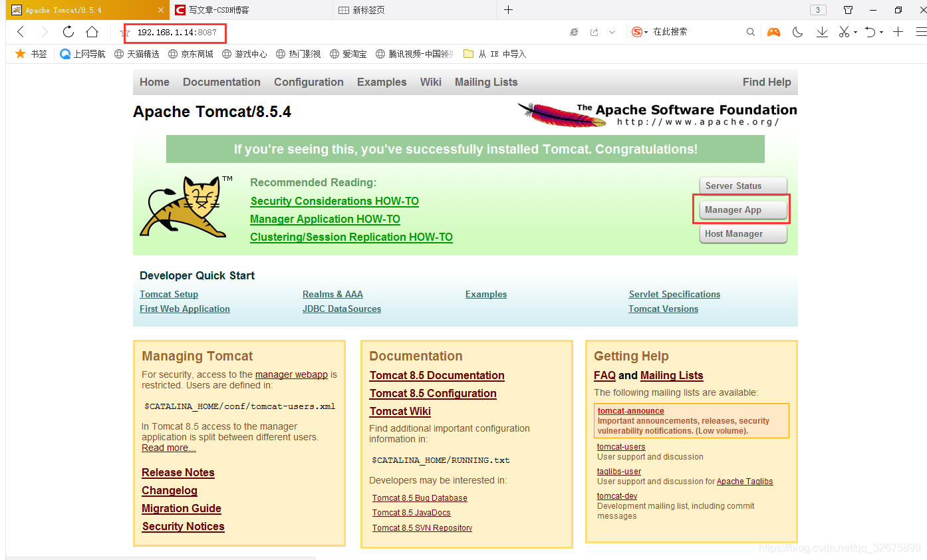The height and width of the screenshot is (560, 927).
Task: Open the skin shirt icon
Action: pos(848,10)
